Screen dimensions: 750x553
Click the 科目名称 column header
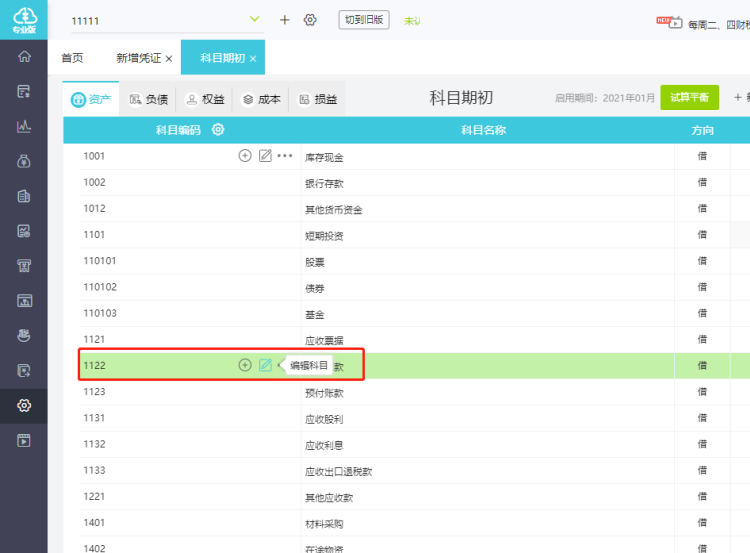[x=483, y=130]
